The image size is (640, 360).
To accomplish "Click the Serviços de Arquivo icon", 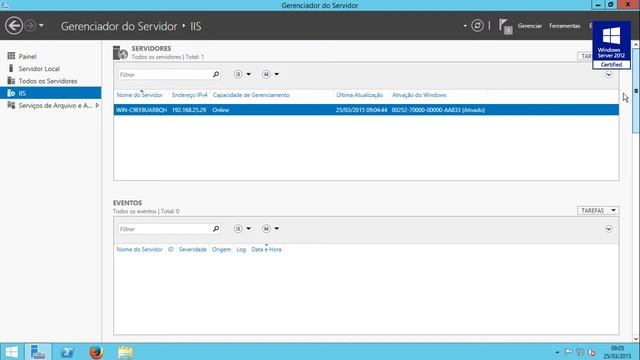I will click(11, 105).
